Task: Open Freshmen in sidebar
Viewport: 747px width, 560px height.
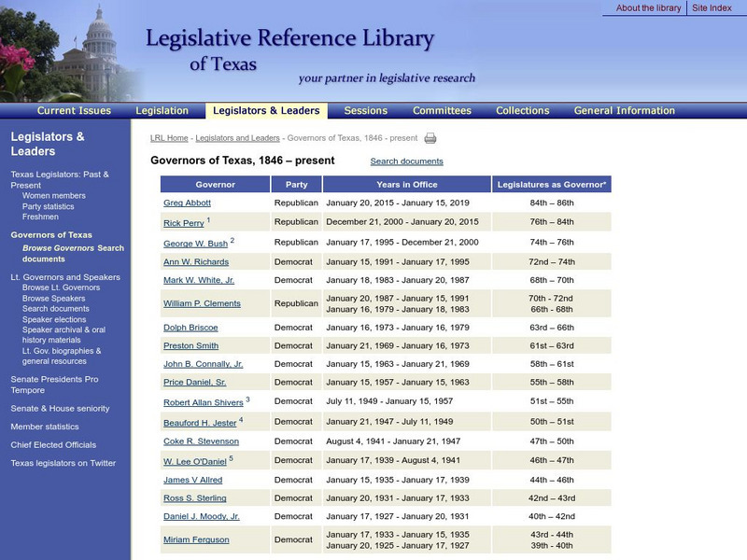Action: (x=40, y=217)
